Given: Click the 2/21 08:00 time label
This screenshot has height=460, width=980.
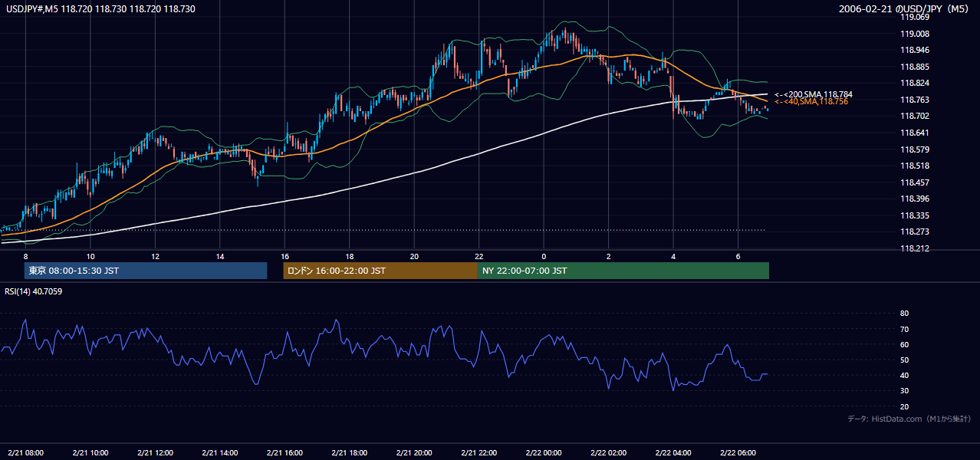Looking at the screenshot, I should click(x=26, y=452).
